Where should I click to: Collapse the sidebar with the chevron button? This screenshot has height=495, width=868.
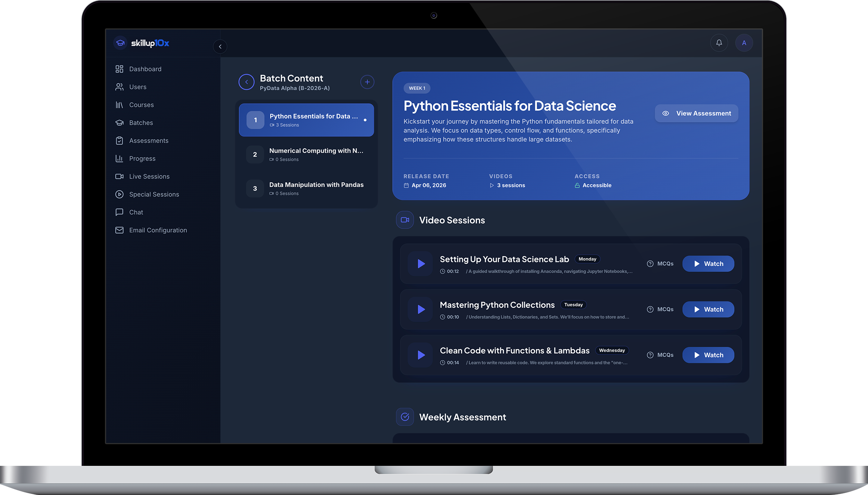[x=220, y=47]
